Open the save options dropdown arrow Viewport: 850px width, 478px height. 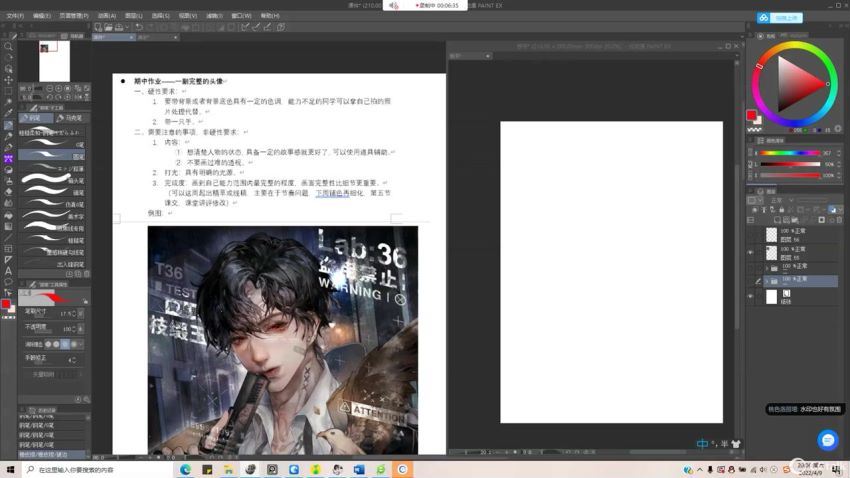127,27
